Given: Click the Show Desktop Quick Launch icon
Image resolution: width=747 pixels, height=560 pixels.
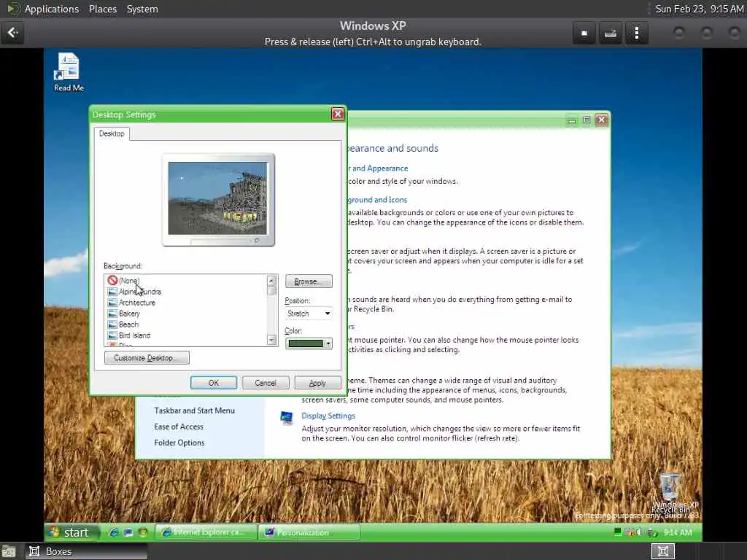Looking at the screenshot, I should pyautogui.click(x=128, y=532).
